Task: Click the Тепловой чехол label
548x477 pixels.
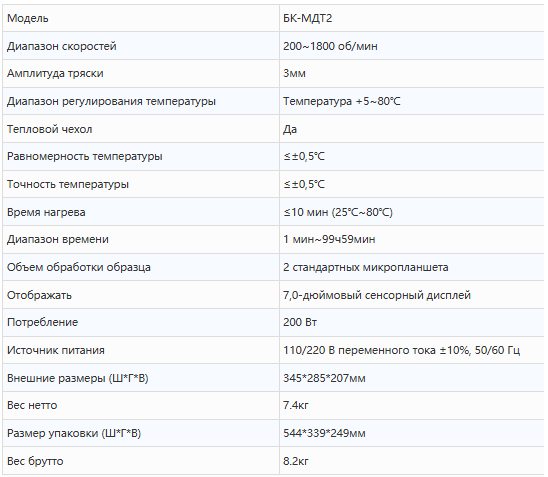Action: pos(50,129)
